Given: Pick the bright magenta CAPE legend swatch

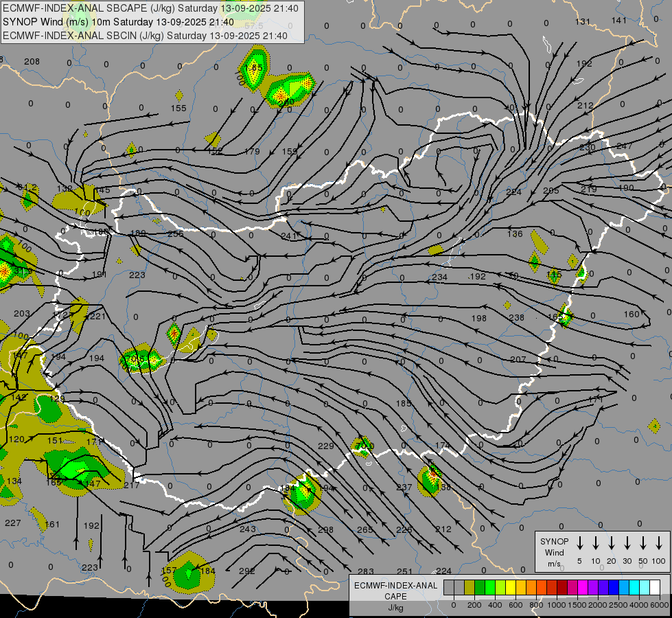Looking at the screenshot, I should [x=583, y=588].
